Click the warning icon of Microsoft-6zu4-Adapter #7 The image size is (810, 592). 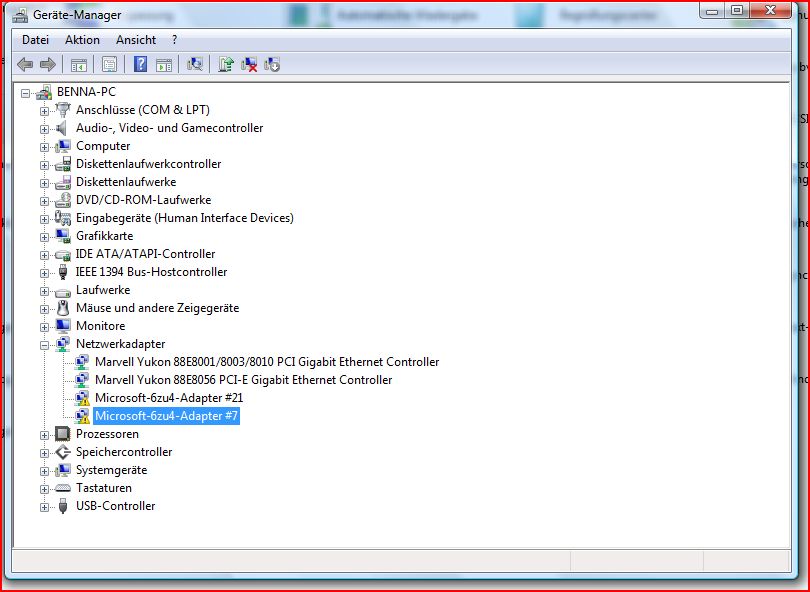82,416
